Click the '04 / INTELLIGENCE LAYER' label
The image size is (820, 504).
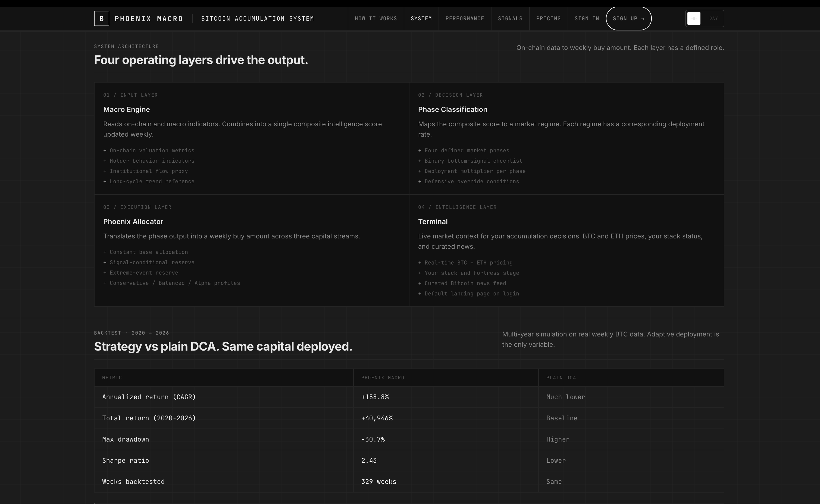pyautogui.click(x=457, y=207)
